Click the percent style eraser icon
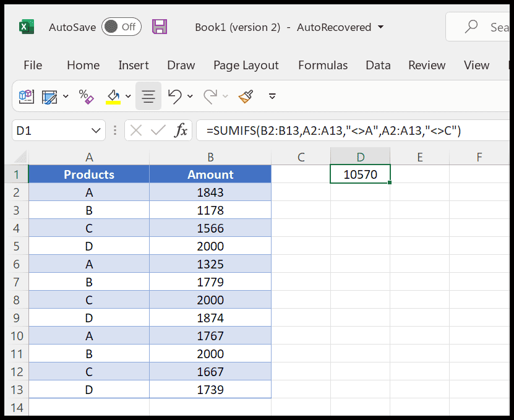Viewport: 514px width, 420px height. click(x=86, y=96)
